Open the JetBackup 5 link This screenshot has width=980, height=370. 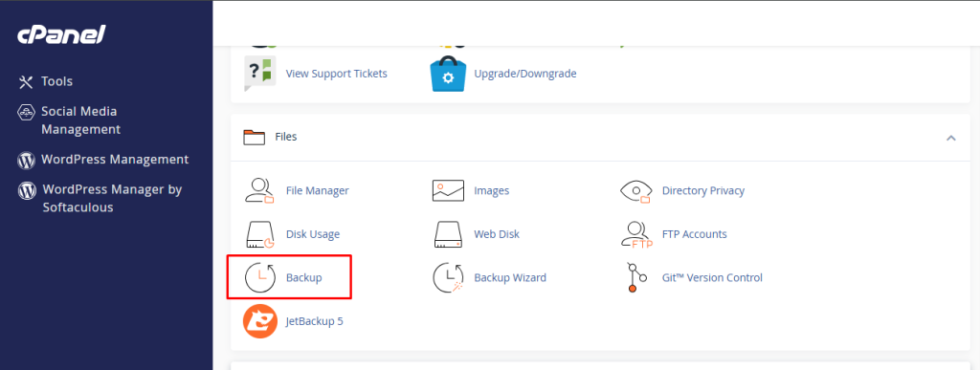(314, 322)
